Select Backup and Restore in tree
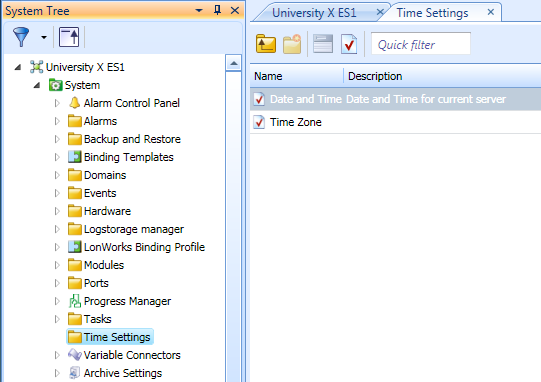The width and height of the screenshot is (541, 382). click(x=132, y=139)
